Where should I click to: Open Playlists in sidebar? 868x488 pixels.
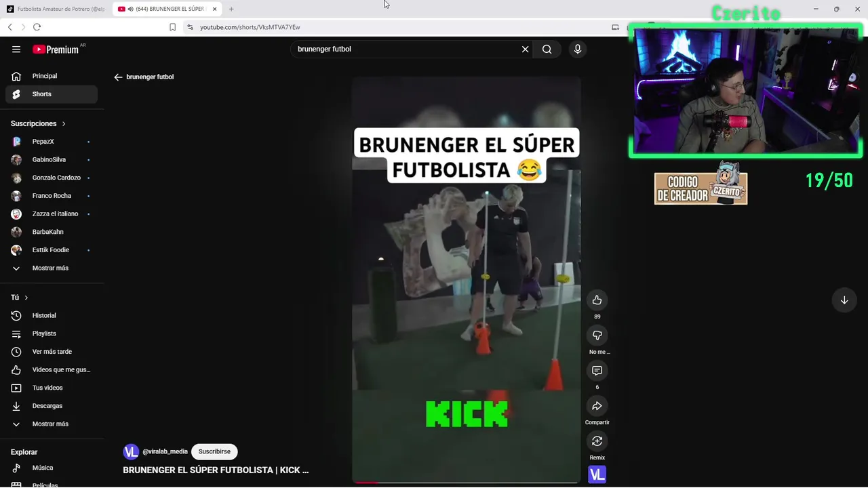(52, 333)
